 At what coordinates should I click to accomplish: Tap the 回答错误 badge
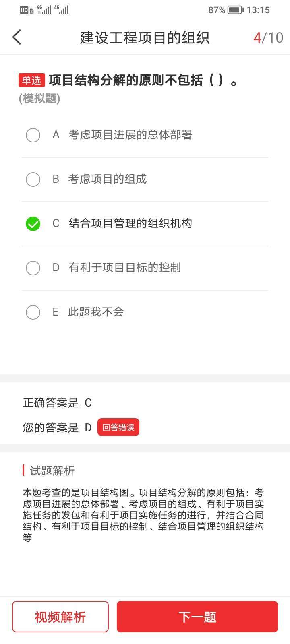(118, 427)
